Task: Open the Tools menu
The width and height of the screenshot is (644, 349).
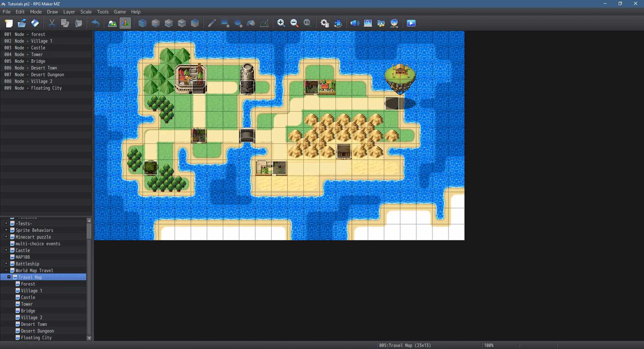Action: tap(103, 11)
